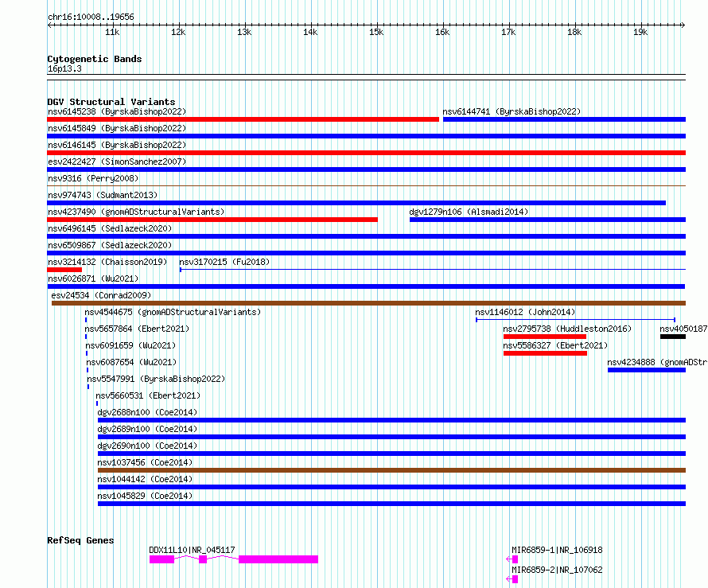This screenshot has height=588, width=708.
Task: Click the 11k ruler mark
Action: (112, 33)
